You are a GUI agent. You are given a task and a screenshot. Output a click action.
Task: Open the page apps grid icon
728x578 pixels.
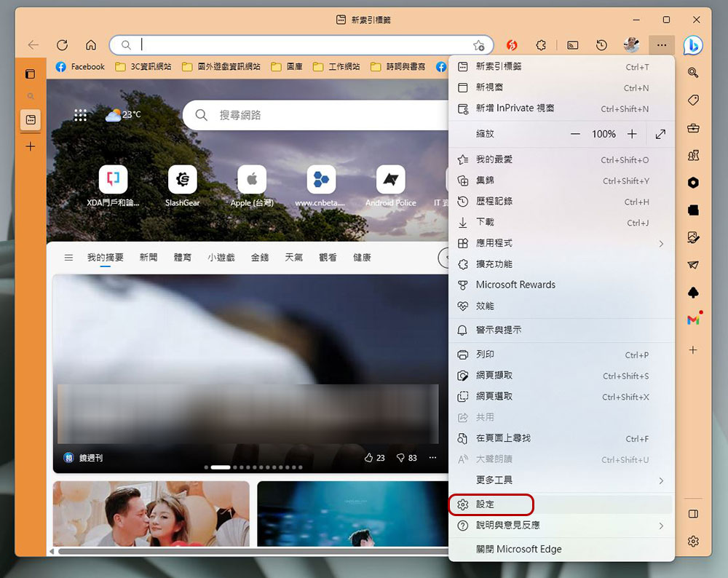81,115
